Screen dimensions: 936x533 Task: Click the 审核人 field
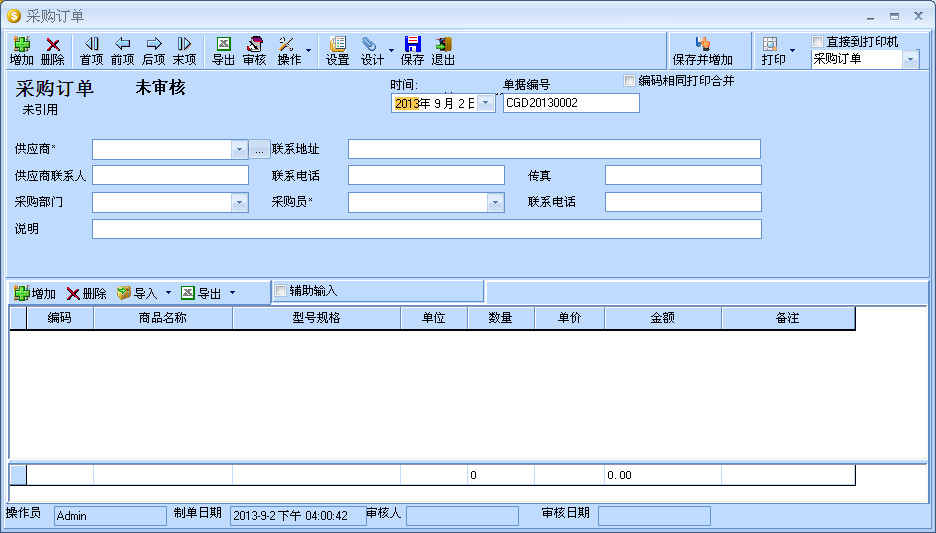point(462,516)
